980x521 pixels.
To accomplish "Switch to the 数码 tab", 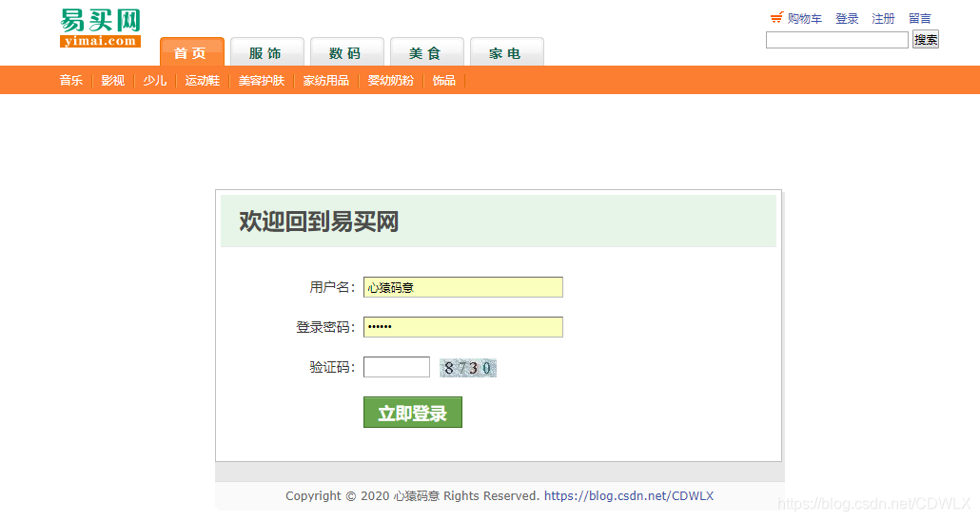I will tap(347, 52).
